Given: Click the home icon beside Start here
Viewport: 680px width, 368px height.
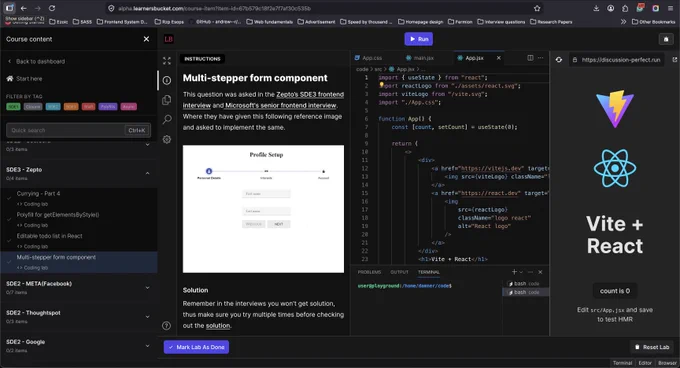Looking at the screenshot, I should [10, 78].
